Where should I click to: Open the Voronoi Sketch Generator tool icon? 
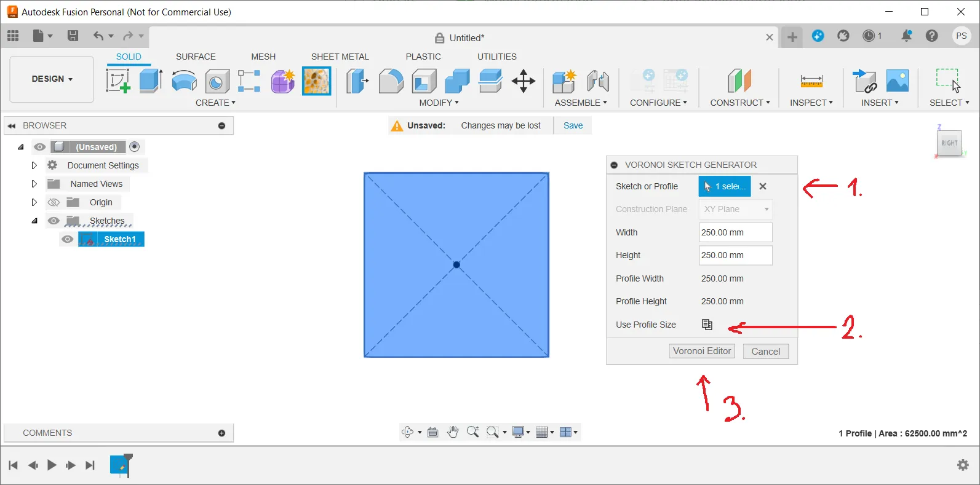point(316,81)
